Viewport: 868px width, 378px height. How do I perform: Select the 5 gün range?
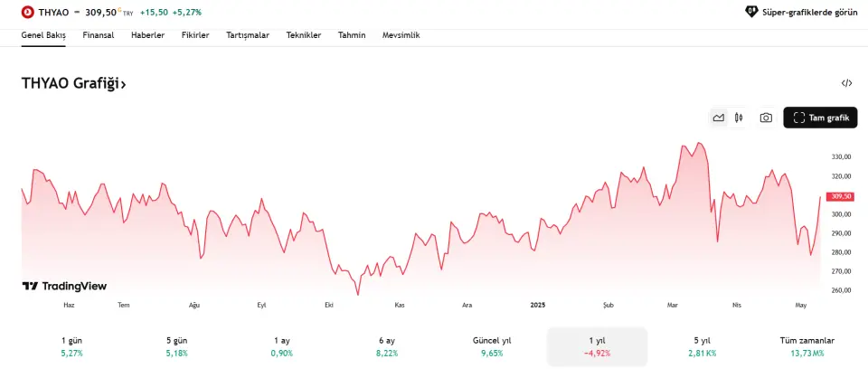point(176,346)
